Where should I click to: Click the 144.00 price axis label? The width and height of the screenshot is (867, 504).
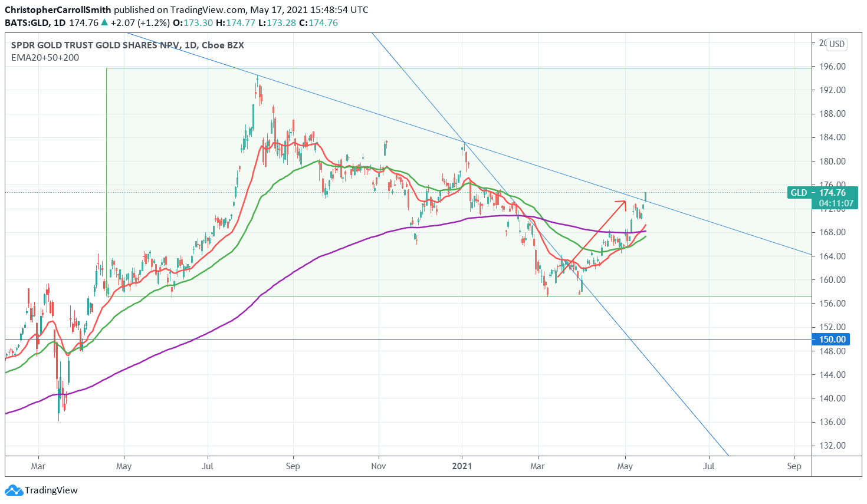(832, 375)
